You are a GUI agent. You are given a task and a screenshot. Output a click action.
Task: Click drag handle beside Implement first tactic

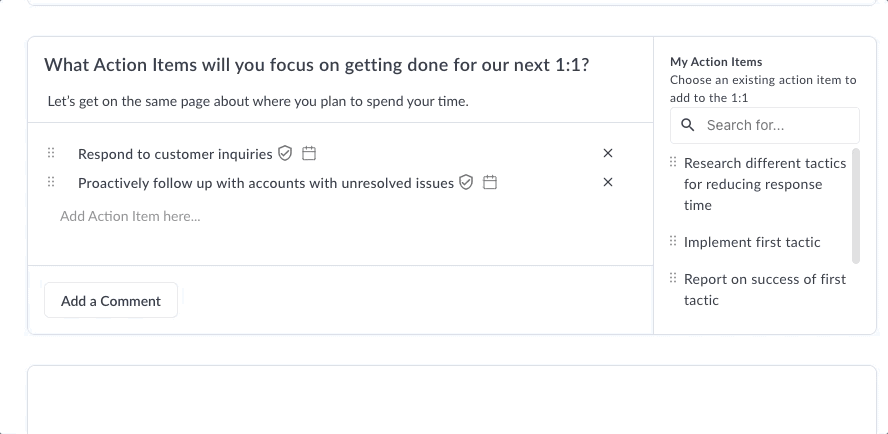673,241
